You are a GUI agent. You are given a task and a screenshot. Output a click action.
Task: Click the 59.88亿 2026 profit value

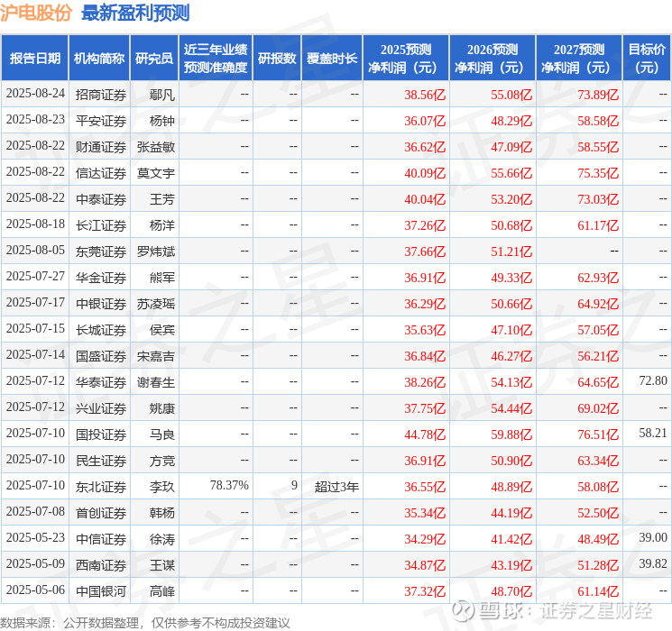click(x=511, y=434)
